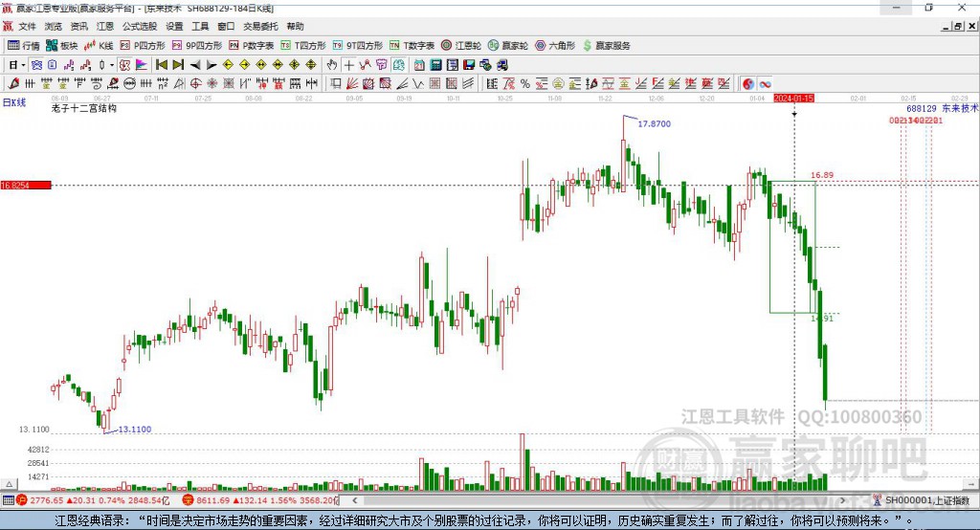Open the calendar icon showing 21
This screenshot has width=980, height=530.
point(419,65)
